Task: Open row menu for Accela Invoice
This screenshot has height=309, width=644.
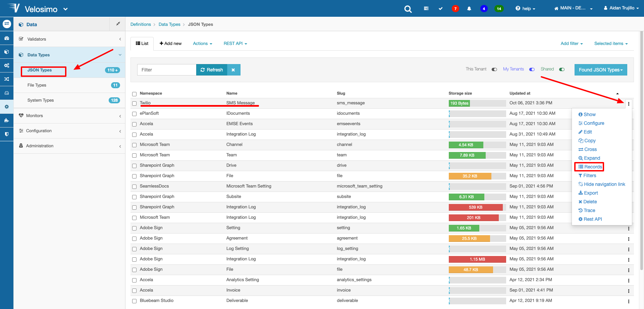Action: pyautogui.click(x=629, y=291)
